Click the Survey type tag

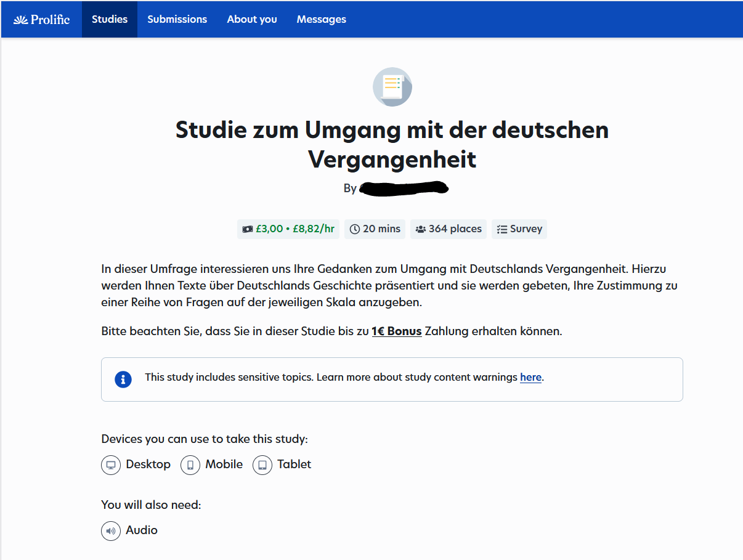point(519,229)
